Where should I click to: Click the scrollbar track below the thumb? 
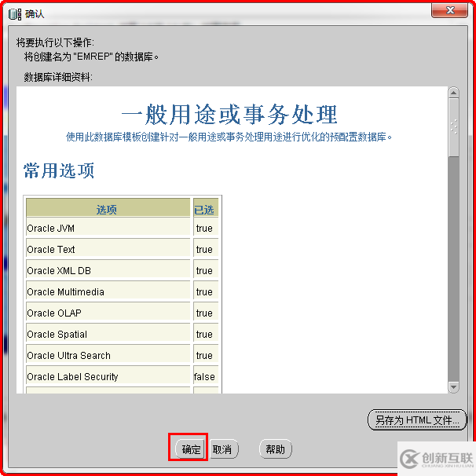click(x=453, y=269)
